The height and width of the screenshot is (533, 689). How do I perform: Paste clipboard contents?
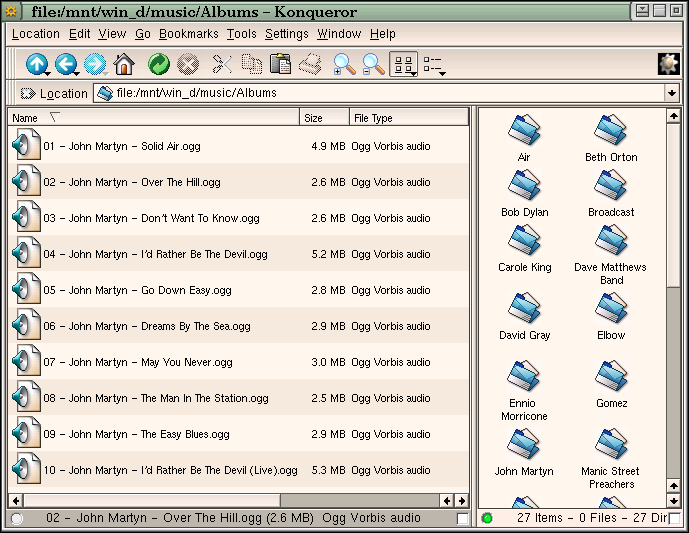[x=280, y=64]
